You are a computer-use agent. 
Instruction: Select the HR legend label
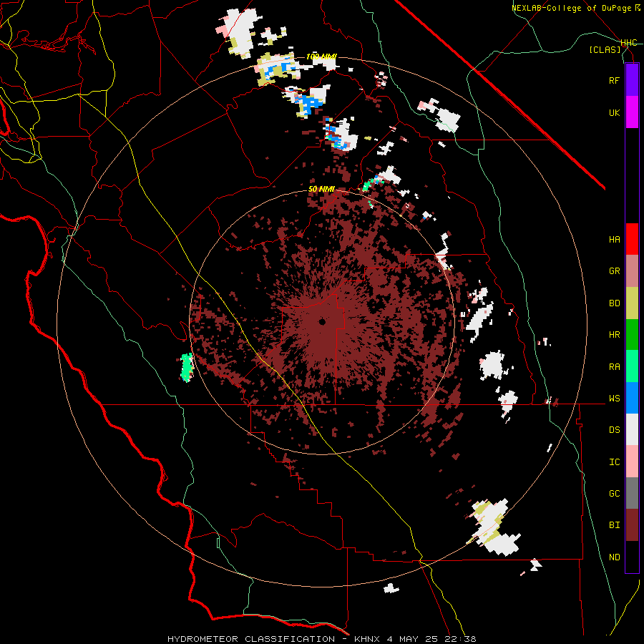[614, 335]
